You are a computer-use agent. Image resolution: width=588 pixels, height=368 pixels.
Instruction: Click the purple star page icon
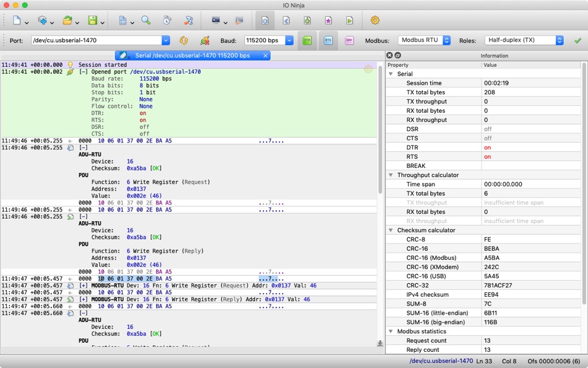328,20
